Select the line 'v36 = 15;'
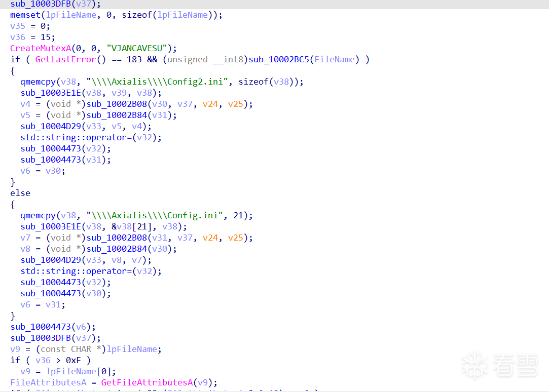This screenshot has height=392, width=549. click(x=32, y=37)
